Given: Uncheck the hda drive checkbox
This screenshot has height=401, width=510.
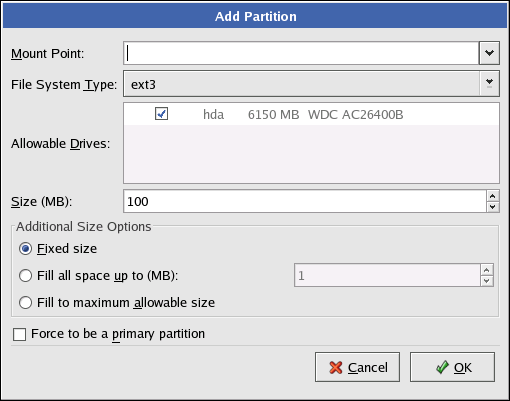Looking at the screenshot, I should pos(161,114).
